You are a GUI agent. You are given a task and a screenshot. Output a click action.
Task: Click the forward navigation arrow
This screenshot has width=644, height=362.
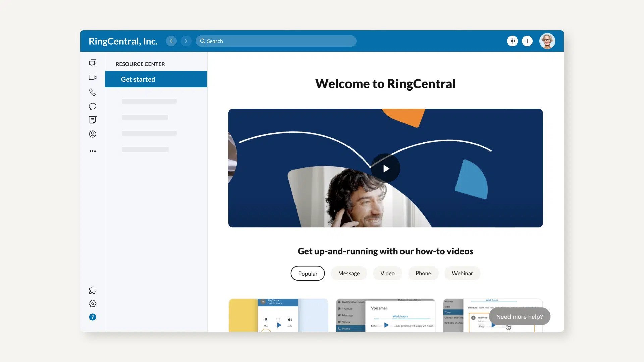pyautogui.click(x=185, y=41)
